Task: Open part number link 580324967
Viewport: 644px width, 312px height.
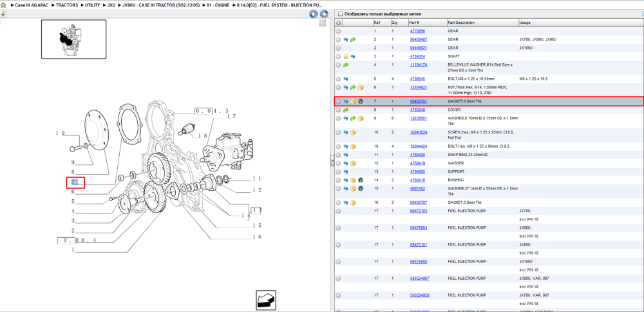Action: (419, 278)
